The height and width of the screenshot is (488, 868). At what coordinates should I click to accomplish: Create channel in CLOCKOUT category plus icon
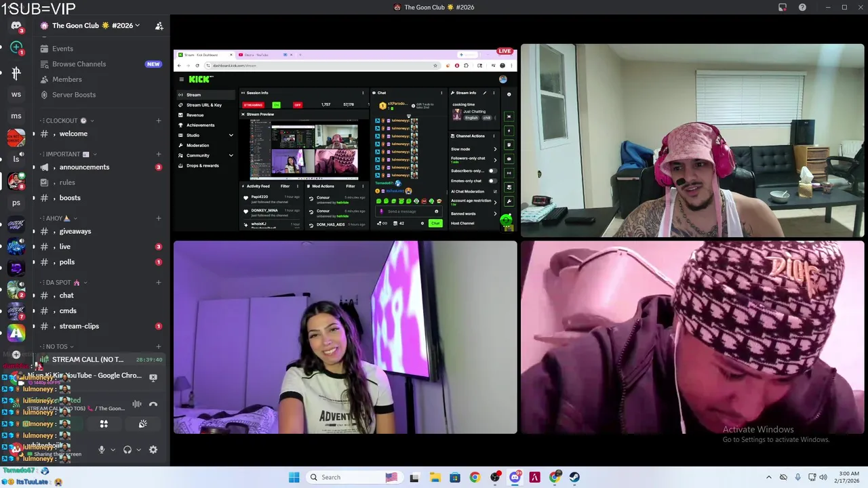(159, 121)
